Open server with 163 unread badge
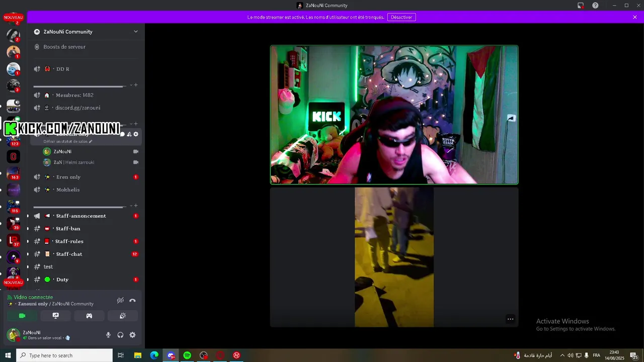 14,173
